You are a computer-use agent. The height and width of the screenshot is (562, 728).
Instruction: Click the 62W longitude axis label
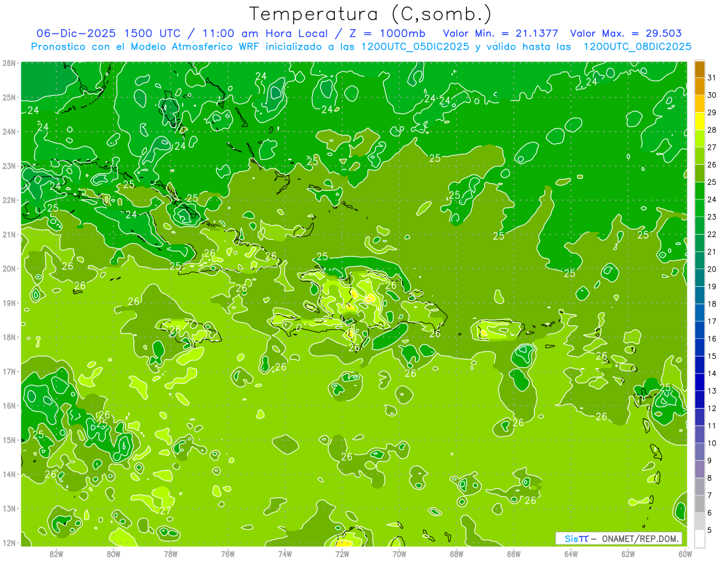pos(628,554)
